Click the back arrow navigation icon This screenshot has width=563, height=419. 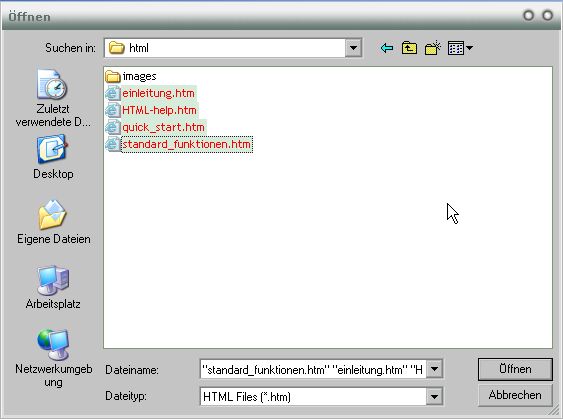click(386, 48)
